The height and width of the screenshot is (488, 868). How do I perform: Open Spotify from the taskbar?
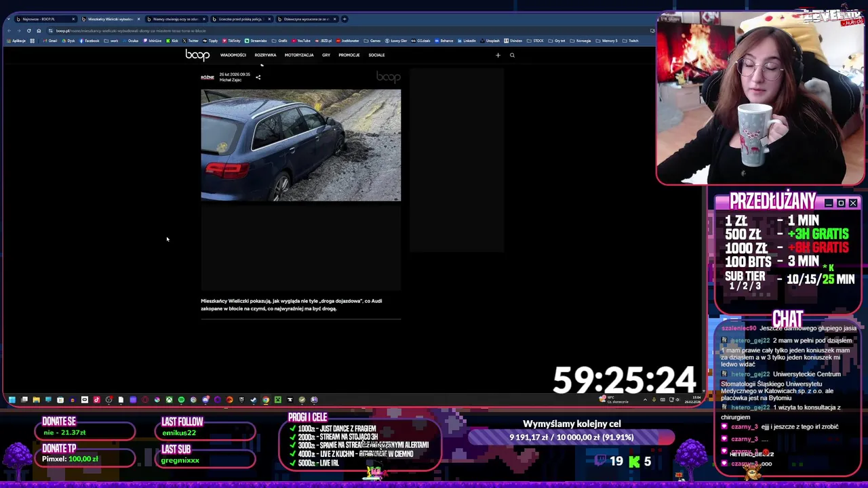(x=181, y=400)
